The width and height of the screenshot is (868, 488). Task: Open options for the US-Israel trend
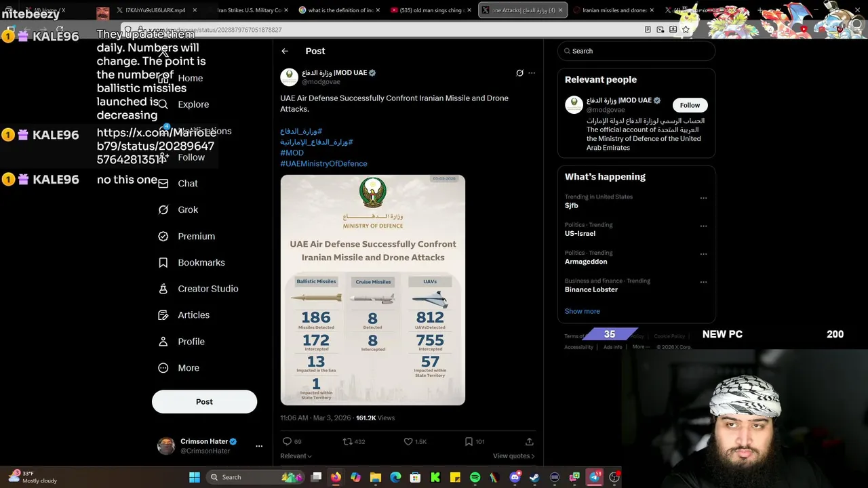(x=703, y=226)
